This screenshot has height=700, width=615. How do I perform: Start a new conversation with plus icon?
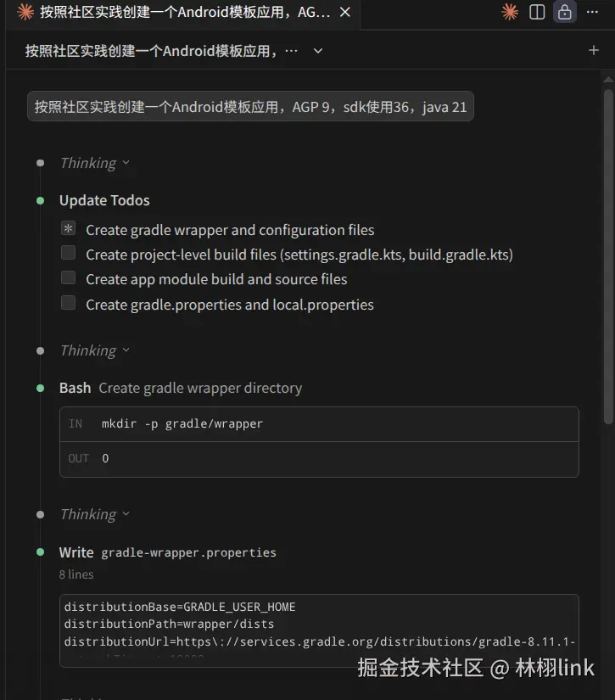click(593, 50)
